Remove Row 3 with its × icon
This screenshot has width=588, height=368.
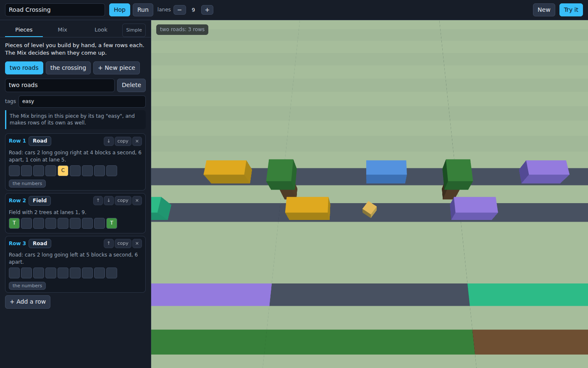137,244
